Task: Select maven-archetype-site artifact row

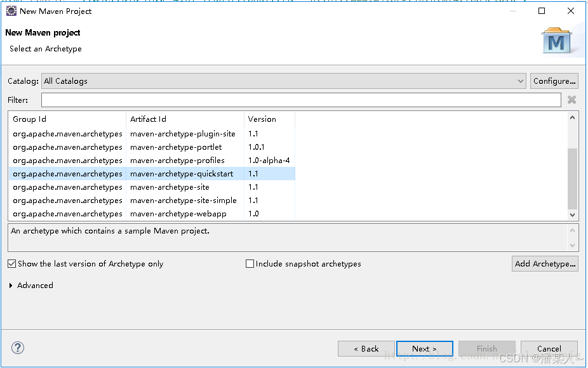Action: (152, 187)
